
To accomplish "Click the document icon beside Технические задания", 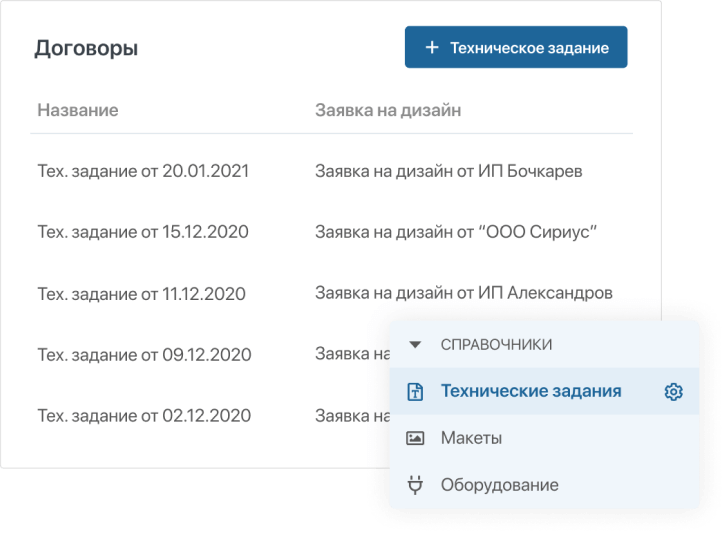I will [x=415, y=392].
